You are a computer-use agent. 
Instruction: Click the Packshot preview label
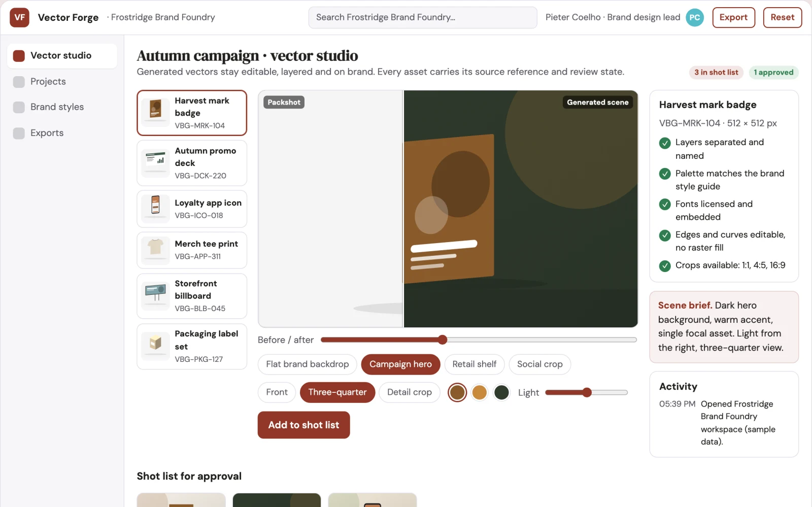(284, 103)
